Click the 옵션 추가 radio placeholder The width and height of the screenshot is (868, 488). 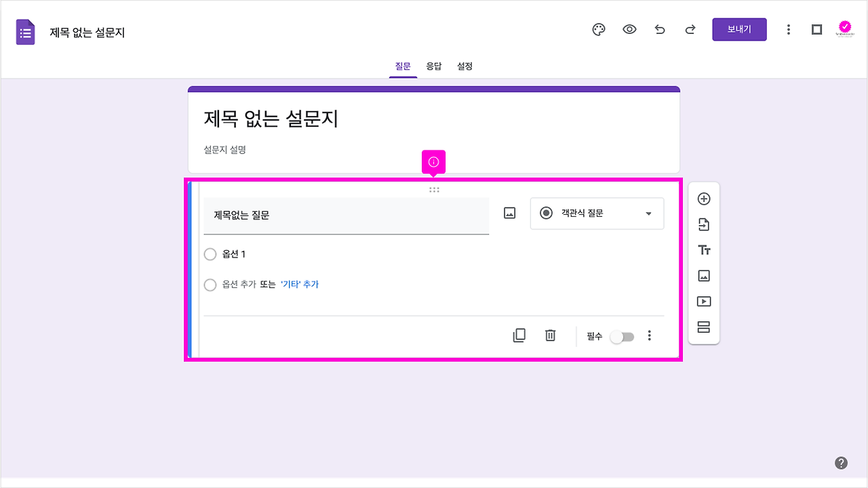[210, 285]
